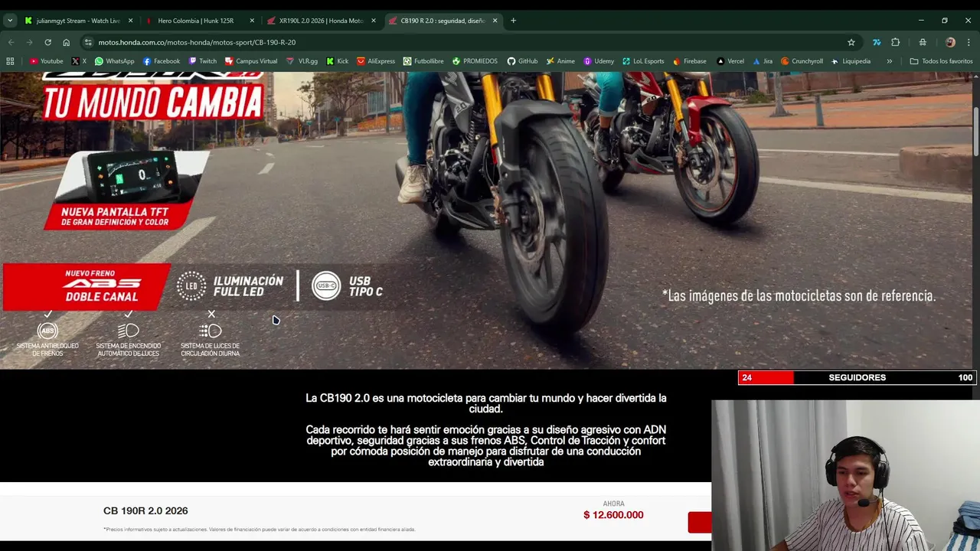Click the daytime running lights icon
This screenshot has width=980, height=551.
coord(210,331)
